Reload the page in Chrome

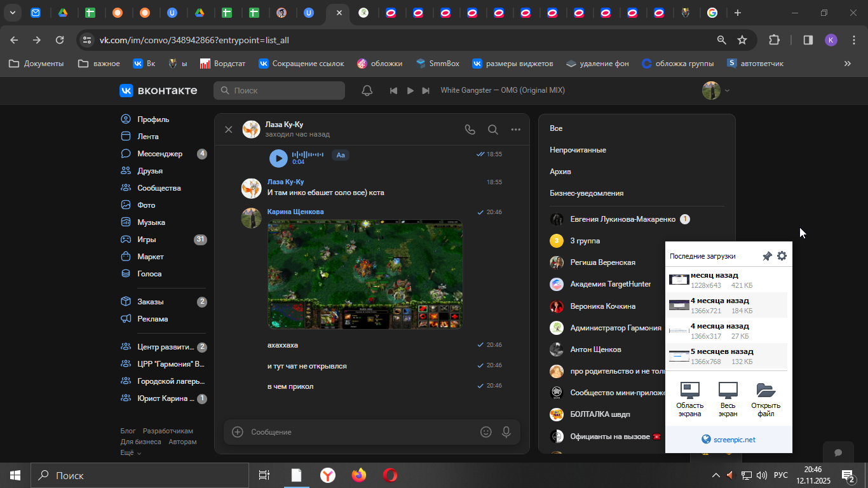click(60, 40)
